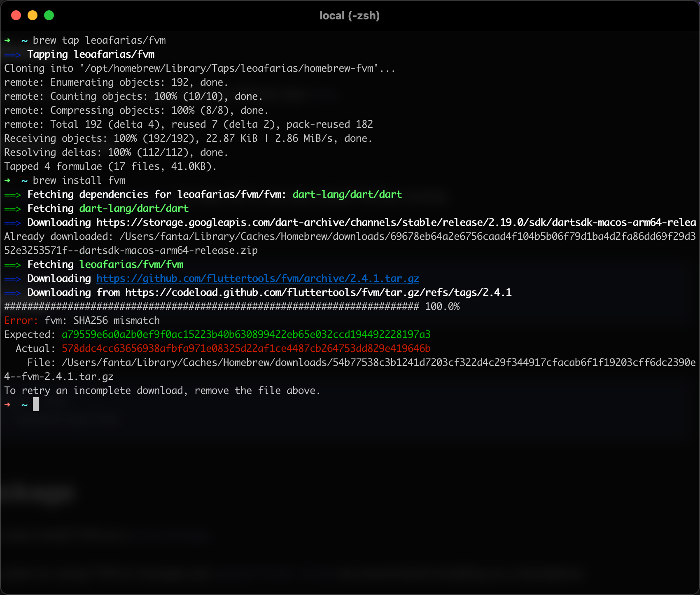Select the red Actual SHA256 hash value
Screen dimensions: 700x595
click(246, 348)
